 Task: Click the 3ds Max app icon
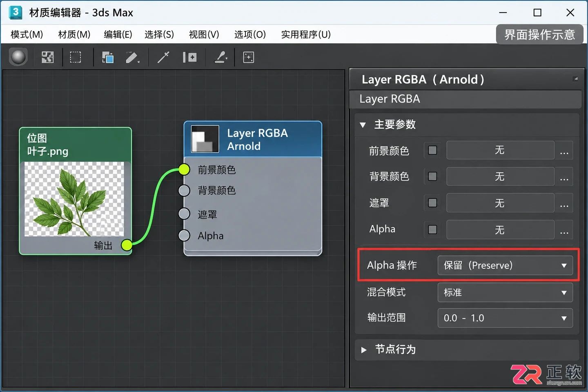tap(16, 12)
